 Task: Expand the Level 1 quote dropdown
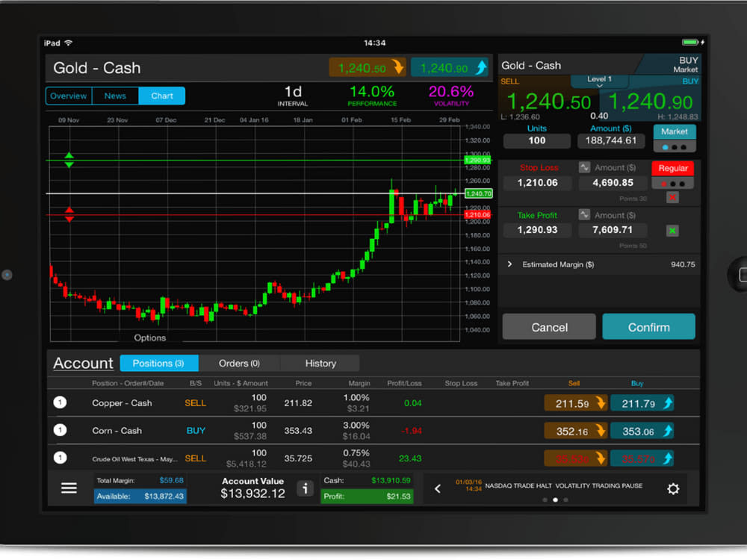(598, 80)
